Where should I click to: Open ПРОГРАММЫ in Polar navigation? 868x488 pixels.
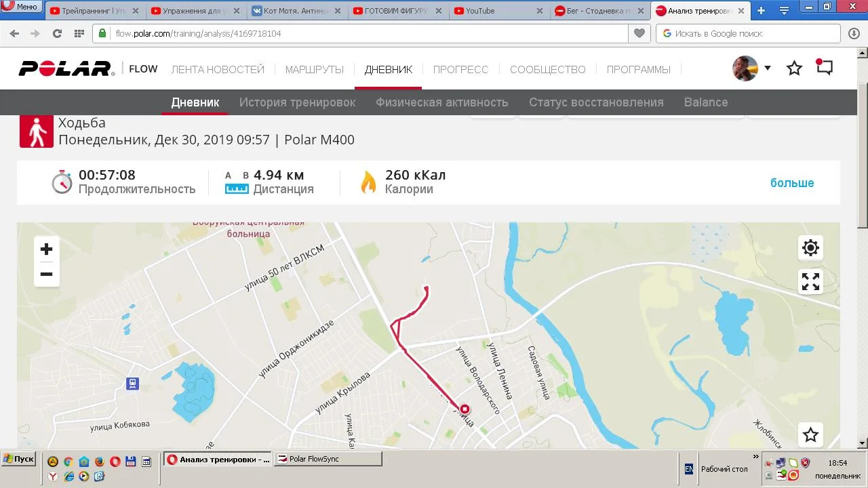[639, 69]
